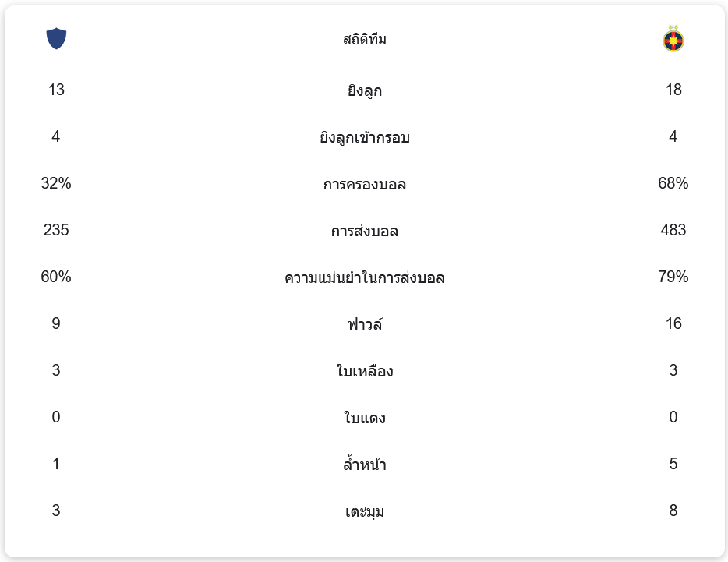
Task: Select the ยิงลูก stat label
Action: click(365, 90)
